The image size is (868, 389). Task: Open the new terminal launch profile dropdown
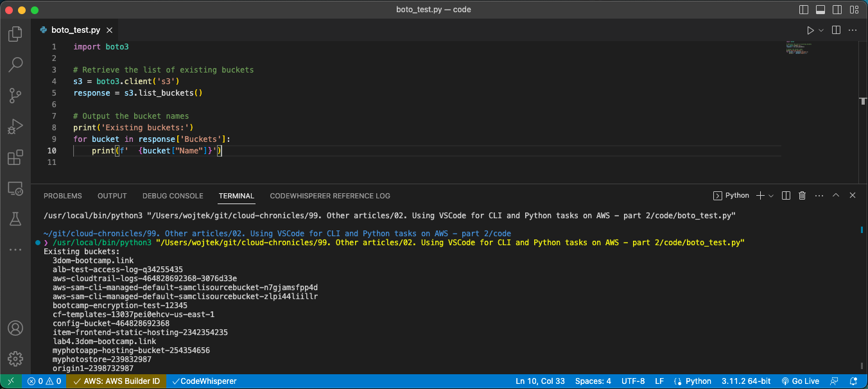click(771, 195)
